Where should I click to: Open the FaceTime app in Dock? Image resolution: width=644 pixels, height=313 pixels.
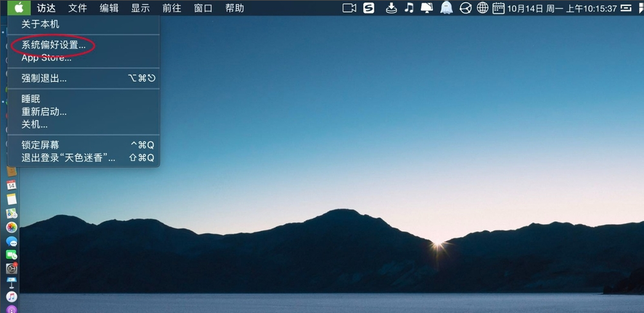pyautogui.click(x=12, y=255)
